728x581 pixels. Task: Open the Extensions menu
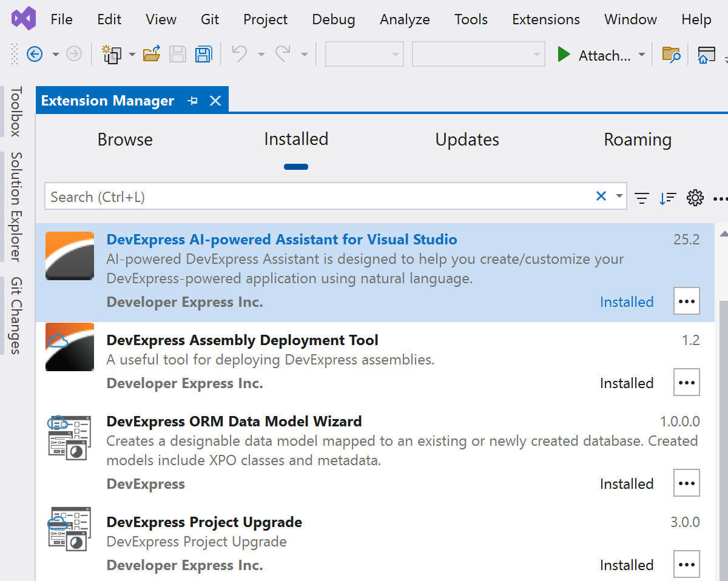pyautogui.click(x=545, y=19)
